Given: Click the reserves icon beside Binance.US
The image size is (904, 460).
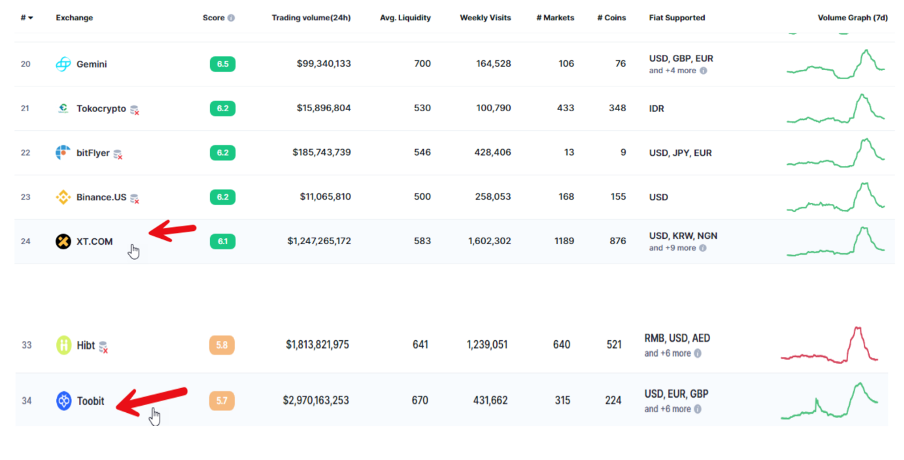Looking at the screenshot, I should click(x=134, y=198).
